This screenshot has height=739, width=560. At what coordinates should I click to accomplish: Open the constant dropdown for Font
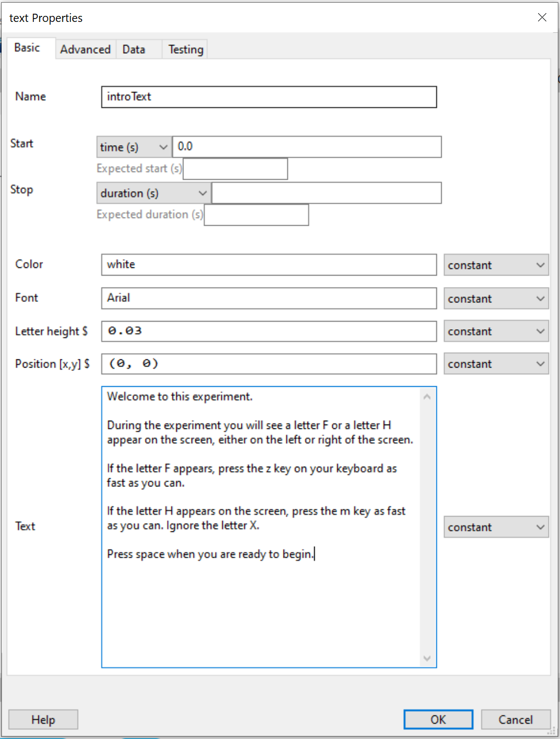[x=495, y=299]
